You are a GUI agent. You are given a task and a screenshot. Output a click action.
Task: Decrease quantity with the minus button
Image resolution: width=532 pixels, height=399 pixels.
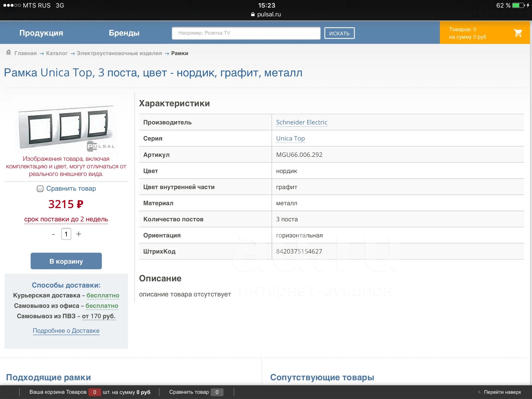[53, 234]
